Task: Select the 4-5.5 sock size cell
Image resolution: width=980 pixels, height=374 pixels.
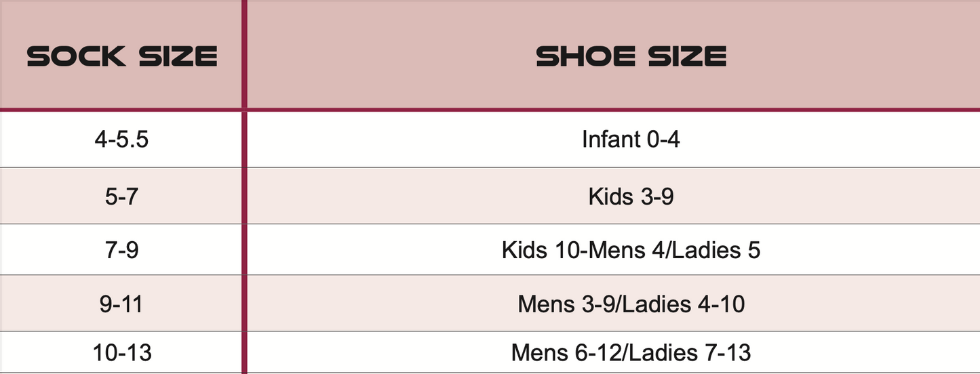Action: tap(122, 140)
